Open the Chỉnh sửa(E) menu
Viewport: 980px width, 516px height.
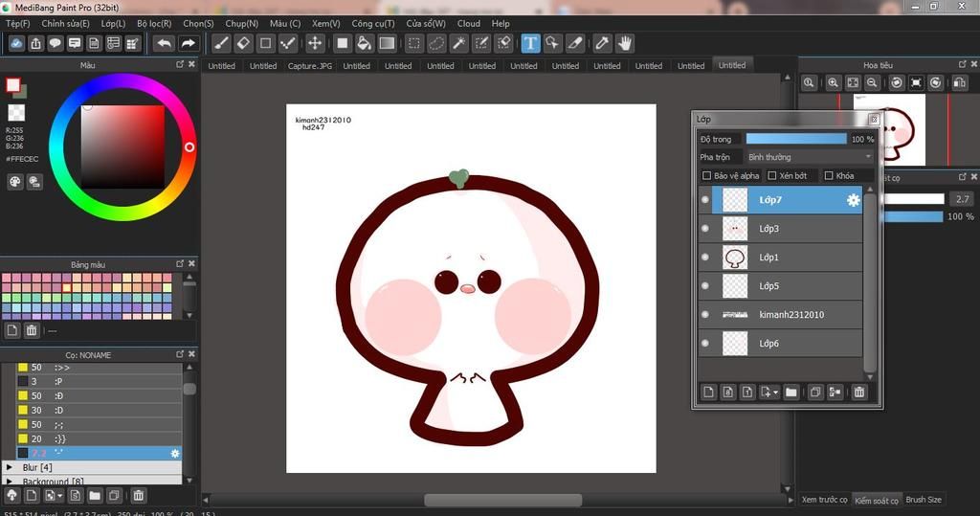tap(66, 23)
